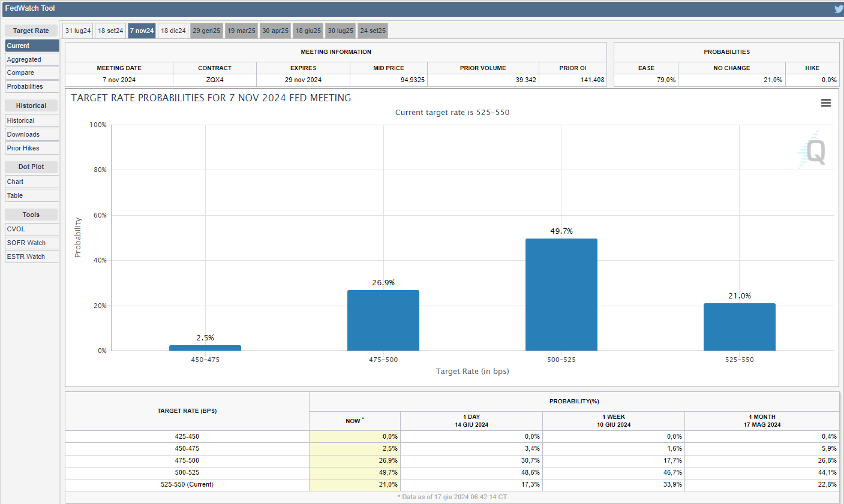Click the 500-525 bar in chart

click(x=561, y=294)
